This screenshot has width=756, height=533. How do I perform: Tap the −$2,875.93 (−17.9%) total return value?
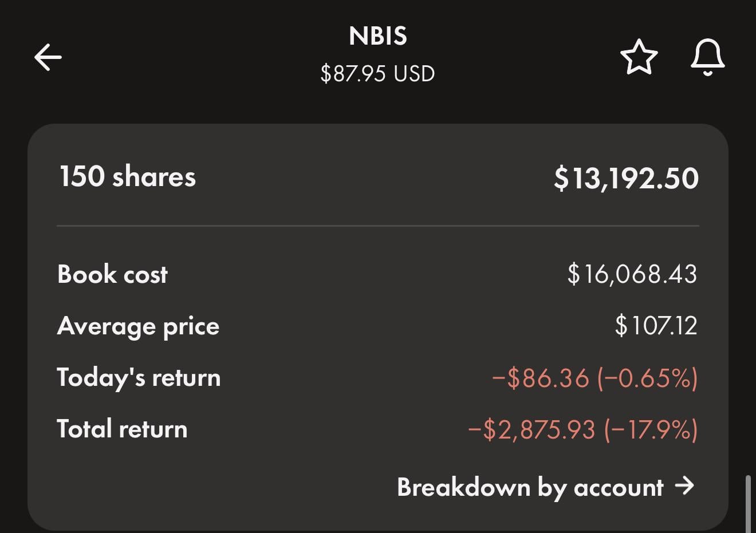(582, 430)
